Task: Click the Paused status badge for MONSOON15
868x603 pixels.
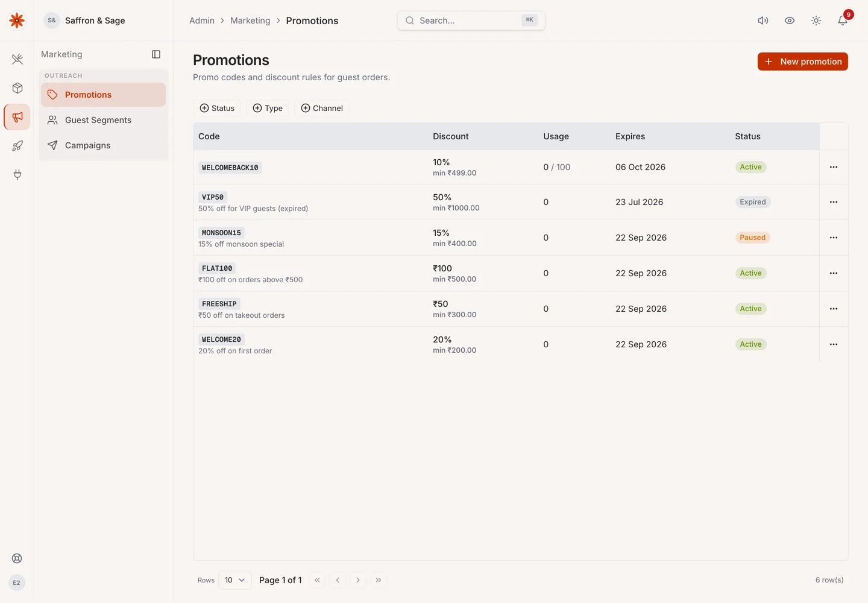Action: click(753, 238)
